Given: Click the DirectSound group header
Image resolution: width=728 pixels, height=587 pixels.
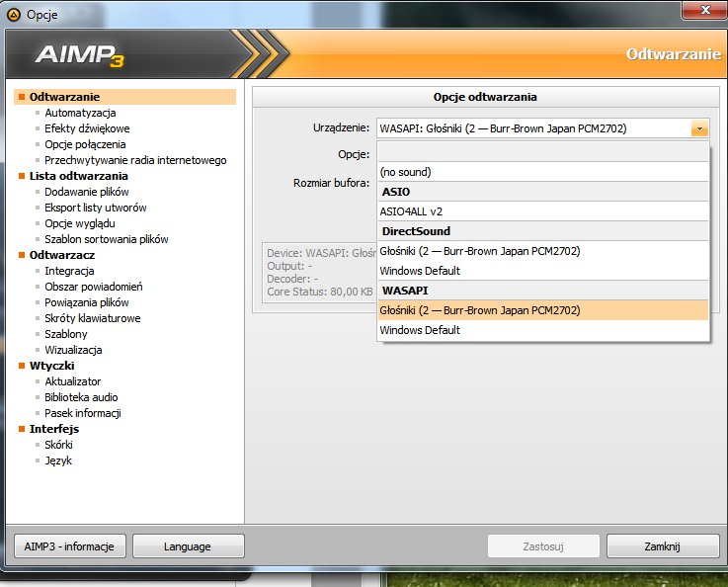Looking at the screenshot, I should click(x=543, y=231).
